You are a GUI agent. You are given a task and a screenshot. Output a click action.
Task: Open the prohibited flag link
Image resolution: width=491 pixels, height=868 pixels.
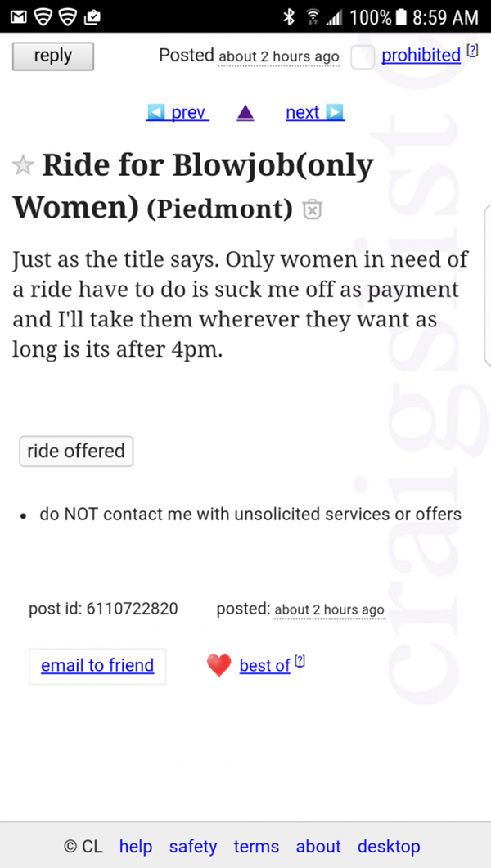(x=421, y=55)
